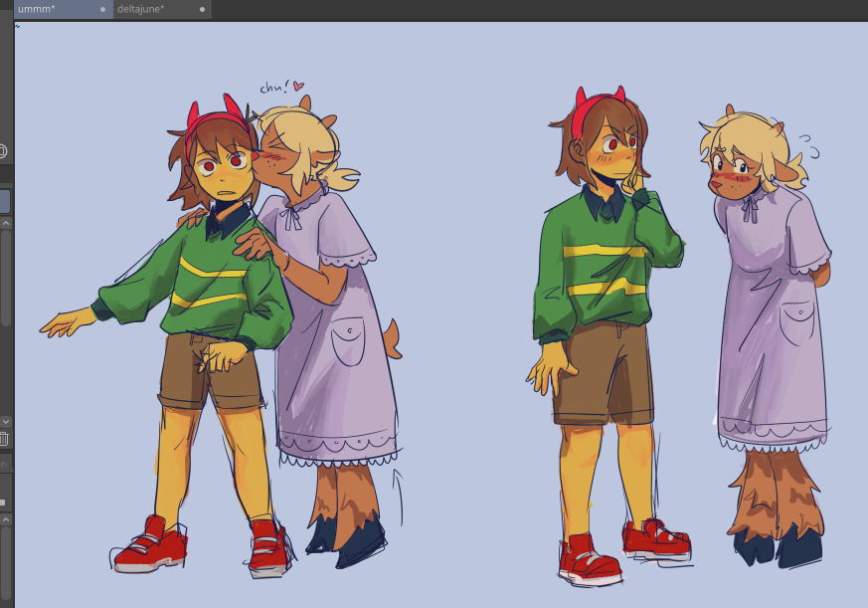Close the ummm* tab via its dot
Viewport: 868px width, 608px height.
(103, 9)
